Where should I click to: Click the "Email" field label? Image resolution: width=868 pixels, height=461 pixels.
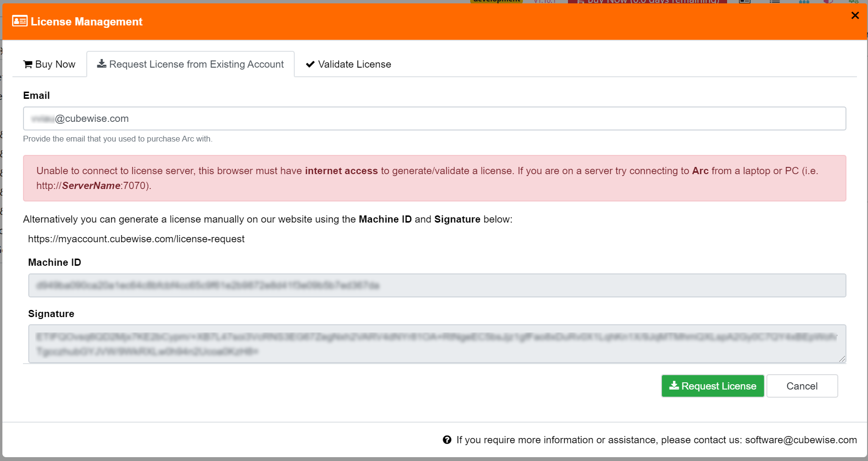point(36,95)
